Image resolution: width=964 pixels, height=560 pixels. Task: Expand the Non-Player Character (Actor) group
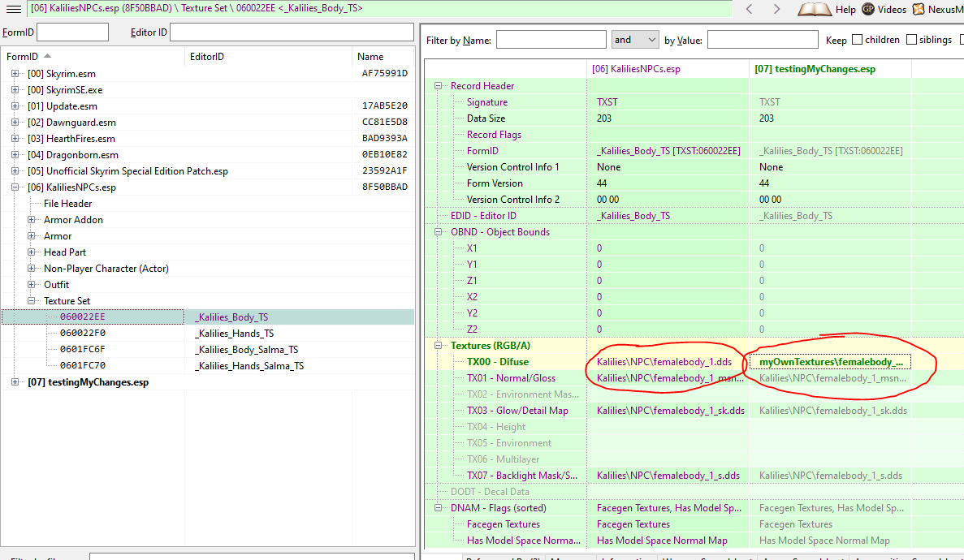coord(32,269)
